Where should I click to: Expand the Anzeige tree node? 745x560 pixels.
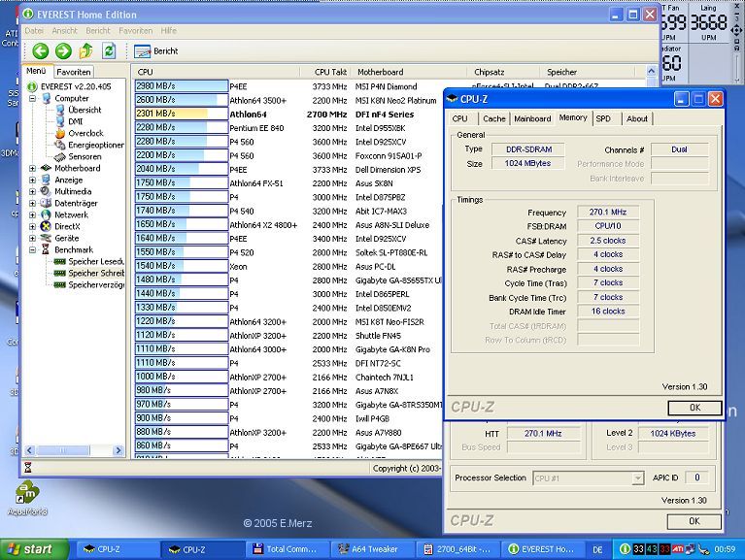coord(32,180)
